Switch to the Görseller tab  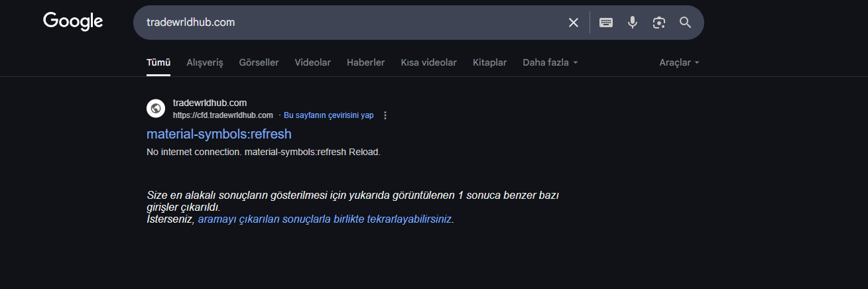[259, 62]
